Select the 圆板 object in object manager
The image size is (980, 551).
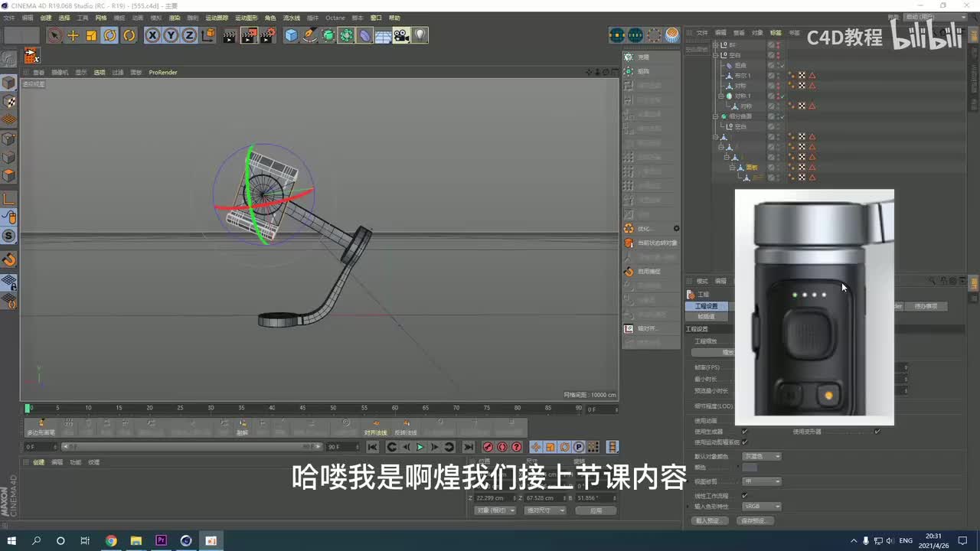coord(752,167)
